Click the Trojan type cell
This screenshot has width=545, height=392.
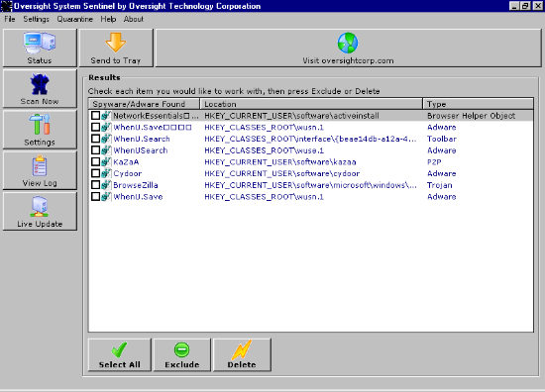coord(440,185)
